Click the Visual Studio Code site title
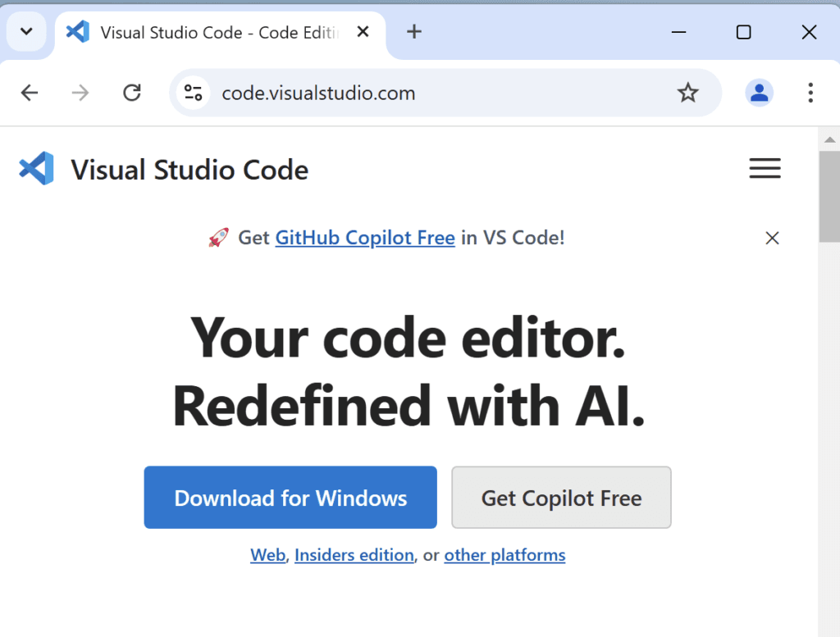This screenshot has height=637, width=840. [189, 171]
